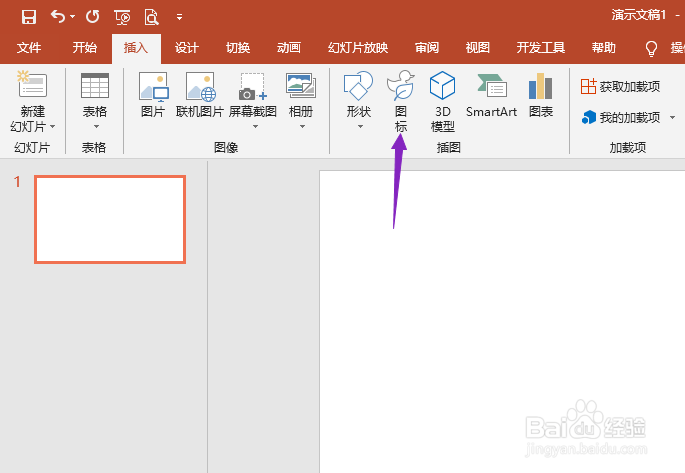Viewport: 685px width, 473px height.
Task: Open the 动画 tab
Action: (x=289, y=47)
